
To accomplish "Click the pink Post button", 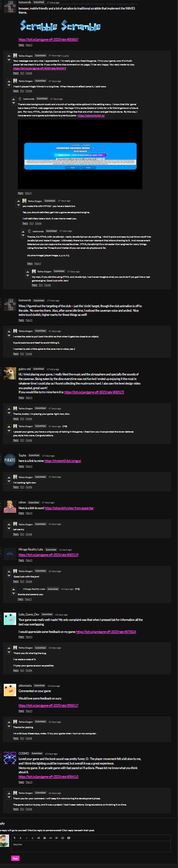I will pyautogui.click(x=15, y=858).
